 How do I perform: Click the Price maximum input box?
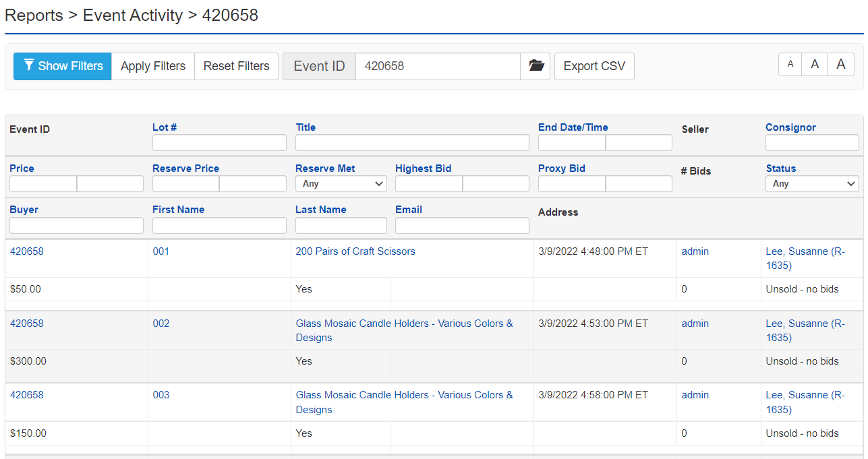(x=110, y=183)
